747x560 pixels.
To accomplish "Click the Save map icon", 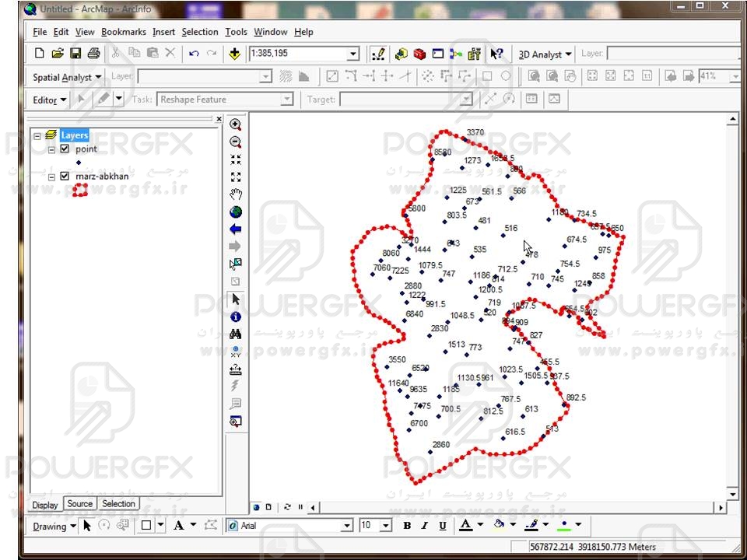I will click(x=75, y=54).
